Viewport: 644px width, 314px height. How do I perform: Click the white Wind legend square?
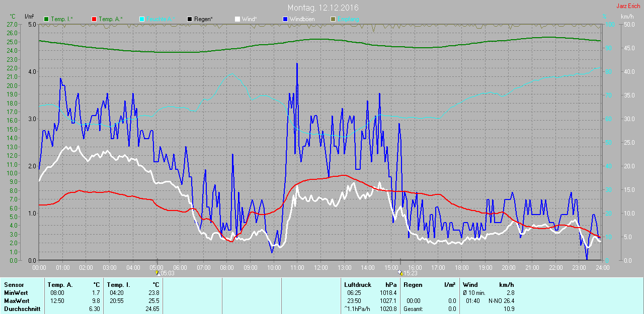(x=237, y=19)
